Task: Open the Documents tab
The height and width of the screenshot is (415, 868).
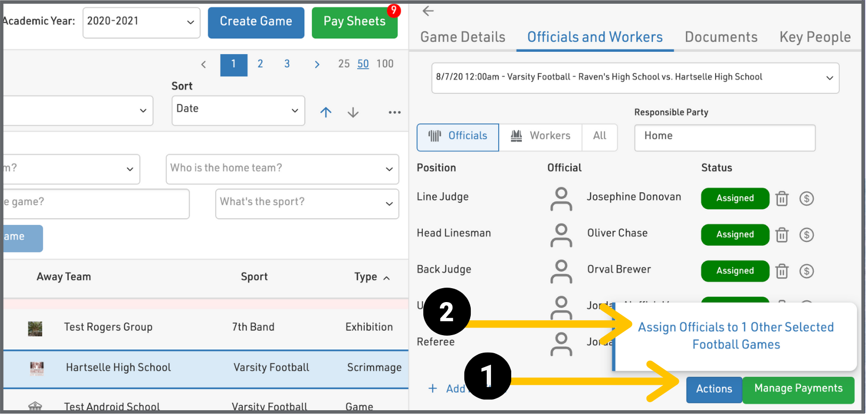Action: click(721, 37)
